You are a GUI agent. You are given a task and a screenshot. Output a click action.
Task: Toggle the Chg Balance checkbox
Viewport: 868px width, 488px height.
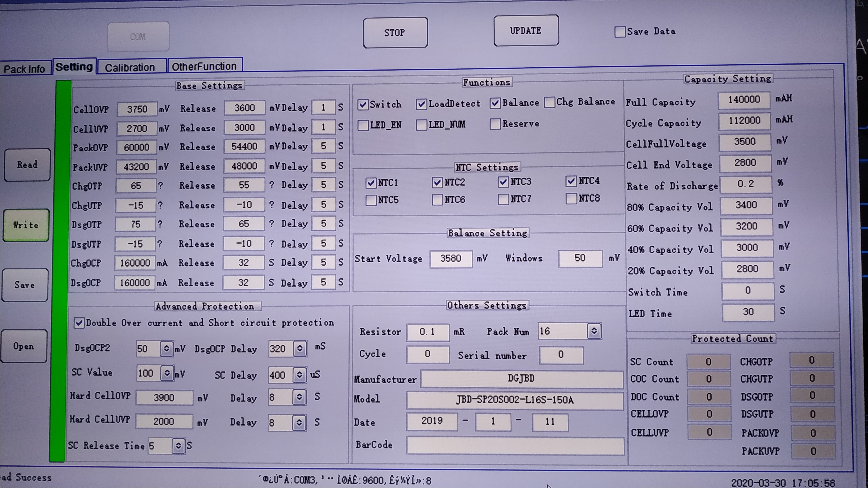pyautogui.click(x=550, y=102)
